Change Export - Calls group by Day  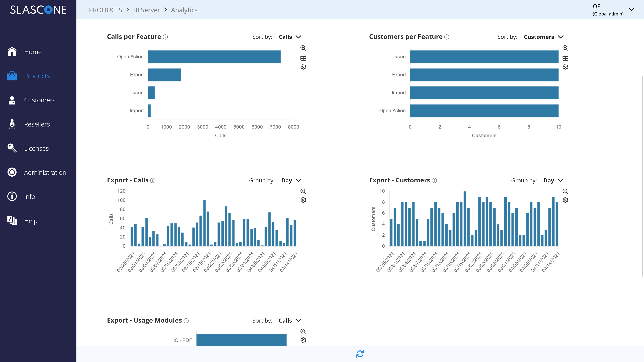(x=291, y=180)
